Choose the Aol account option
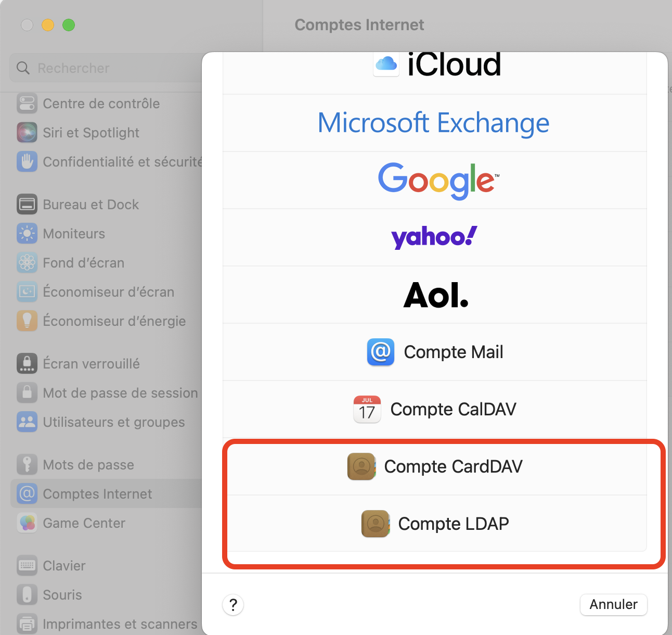This screenshot has height=635, width=672. pyautogui.click(x=436, y=295)
